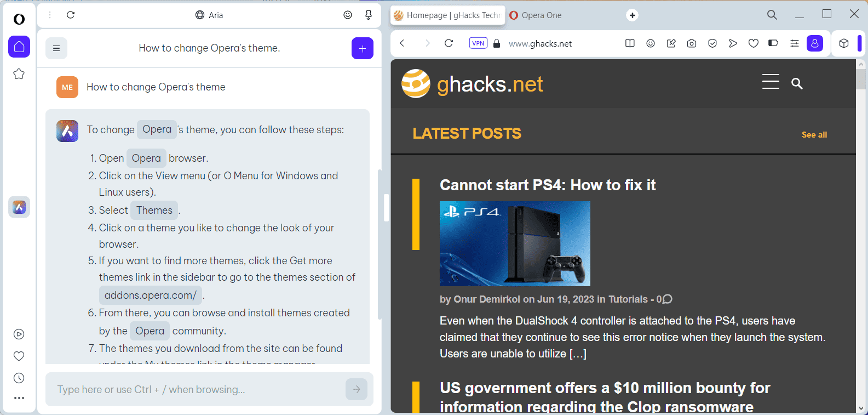Click See all latest posts
Image resolution: width=868 pixels, height=415 pixels.
coord(814,135)
